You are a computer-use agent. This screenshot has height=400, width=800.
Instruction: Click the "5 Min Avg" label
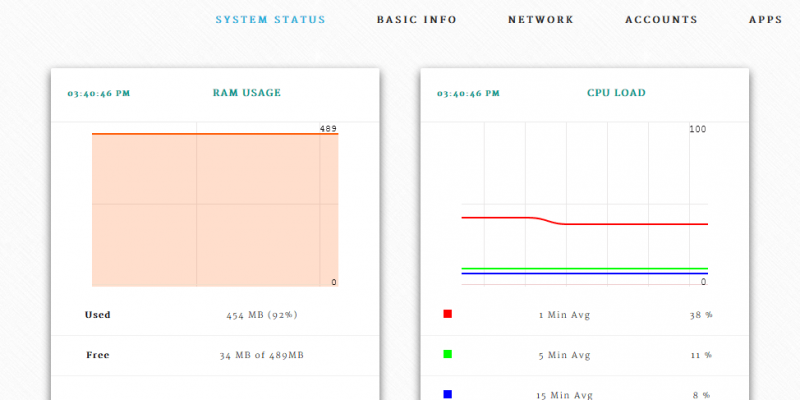[564, 355]
